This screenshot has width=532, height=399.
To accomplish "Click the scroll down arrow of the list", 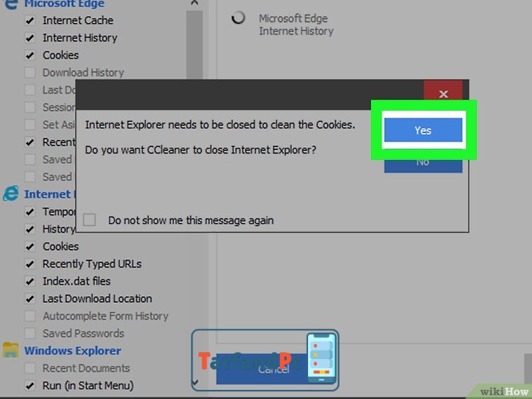I will pyautogui.click(x=195, y=383).
